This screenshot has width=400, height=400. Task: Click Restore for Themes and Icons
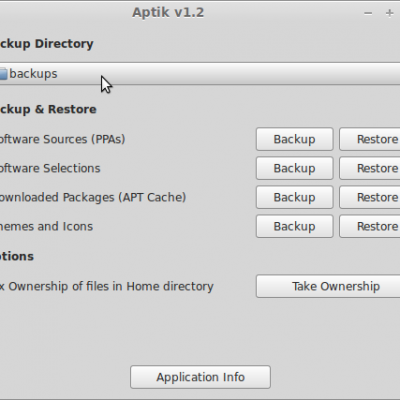(x=370, y=226)
